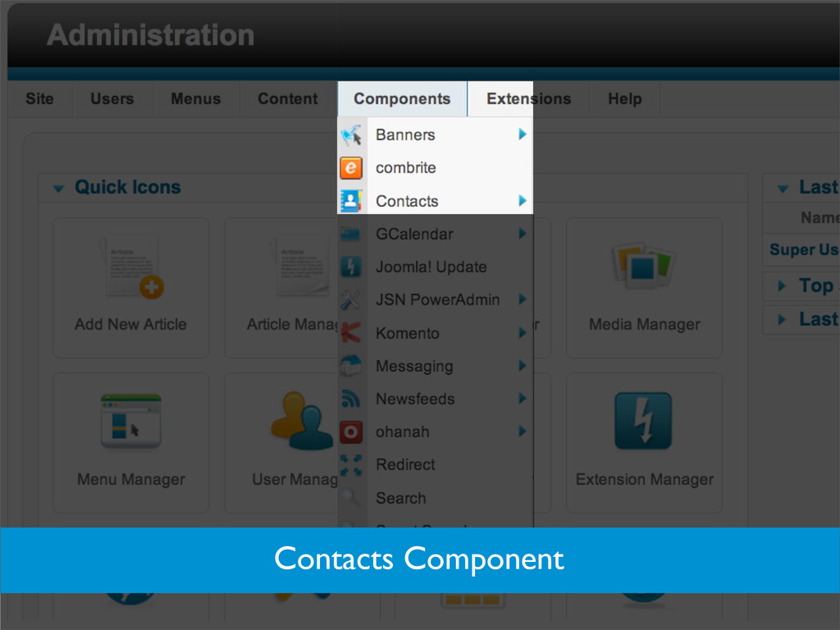Open the Help menu
The height and width of the screenshot is (630, 840).
(624, 98)
